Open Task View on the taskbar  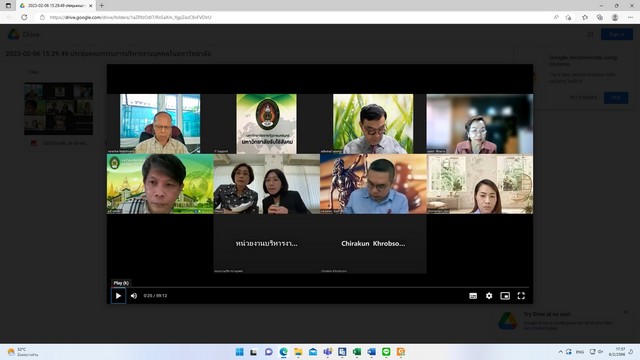point(253,352)
